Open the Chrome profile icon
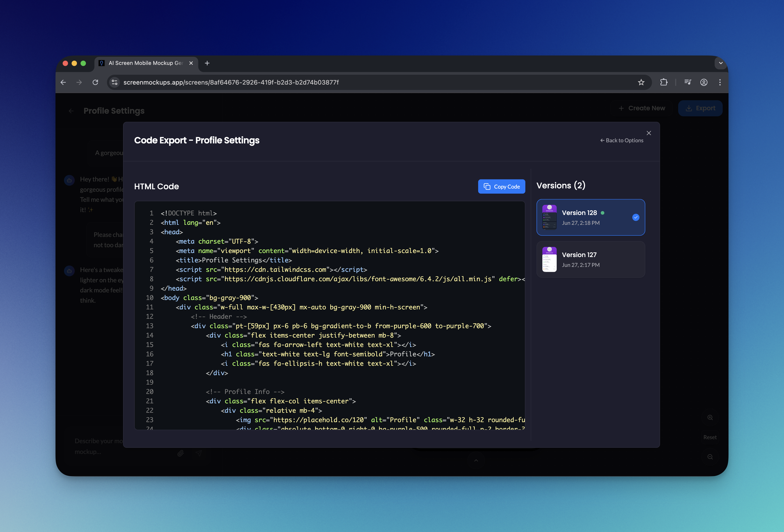The height and width of the screenshot is (532, 784). coord(704,82)
